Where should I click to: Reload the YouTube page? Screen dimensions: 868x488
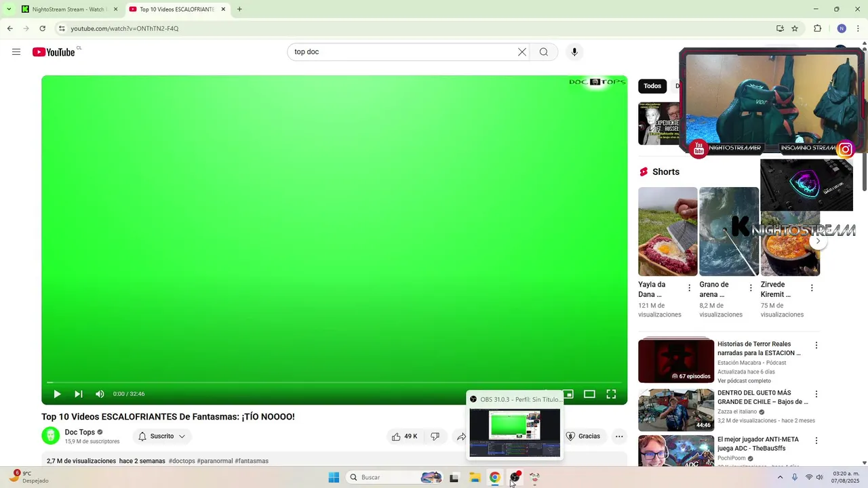click(42, 28)
